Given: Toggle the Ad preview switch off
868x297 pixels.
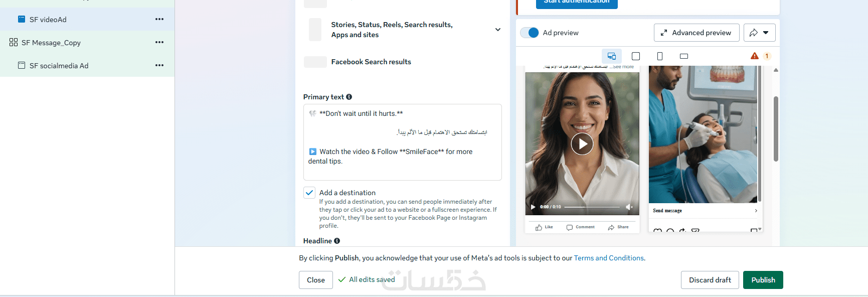Looking at the screenshot, I should [530, 33].
